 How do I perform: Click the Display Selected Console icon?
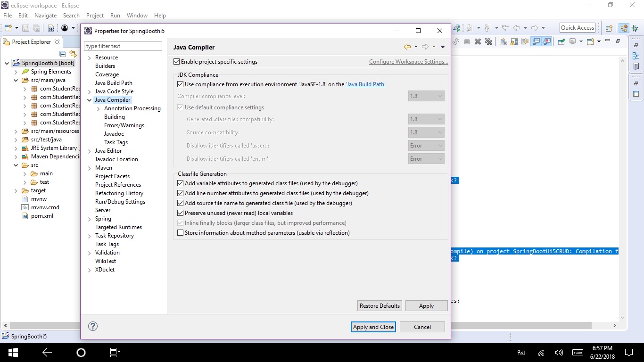tap(572, 41)
